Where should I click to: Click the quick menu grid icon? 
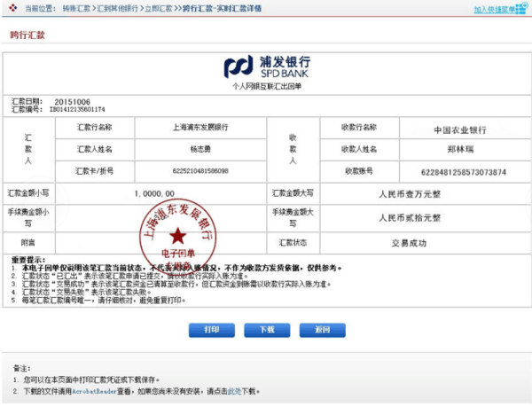coord(522,9)
